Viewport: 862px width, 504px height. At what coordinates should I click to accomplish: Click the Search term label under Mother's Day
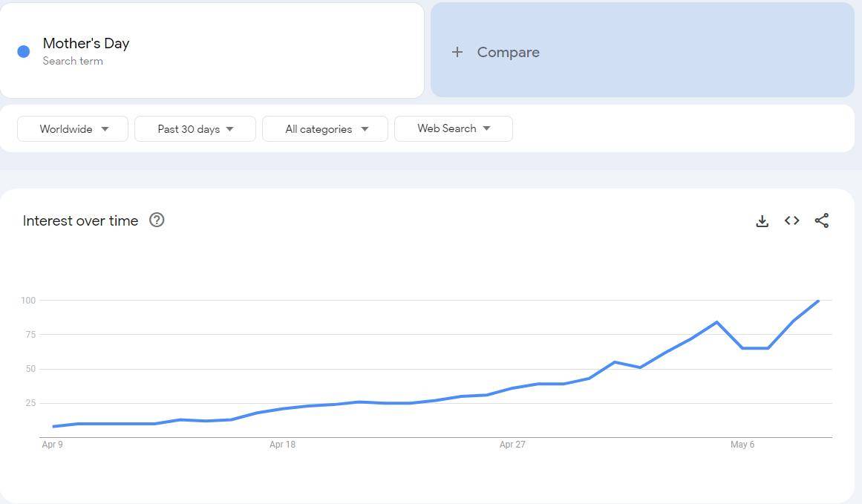[73, 61]
